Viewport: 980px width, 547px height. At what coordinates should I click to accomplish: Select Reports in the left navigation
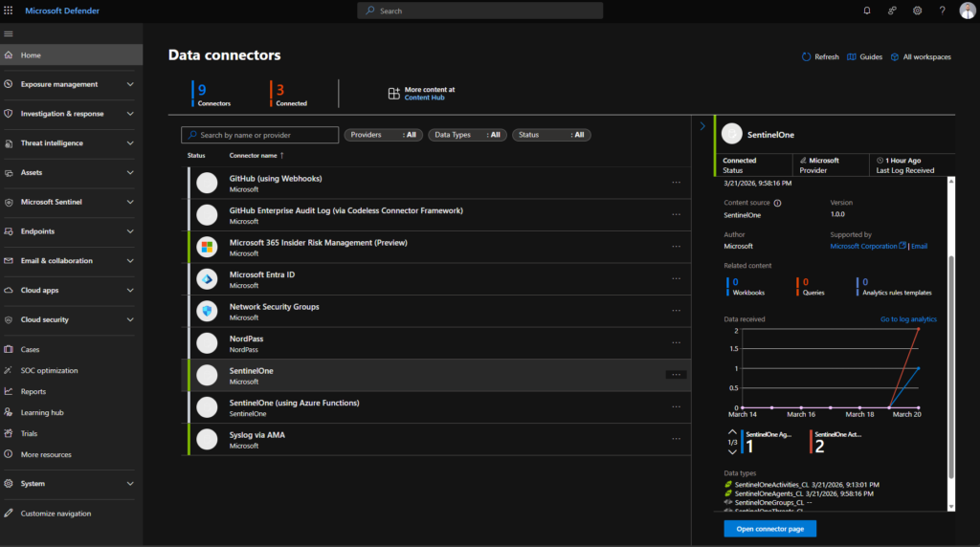pos(33,391)
